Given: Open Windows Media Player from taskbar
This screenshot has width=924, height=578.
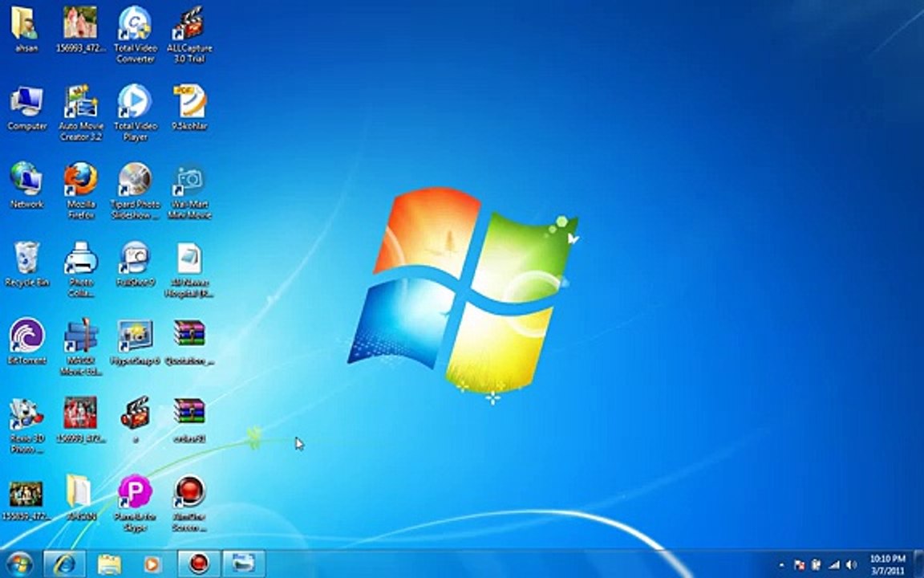Looking at the screenshot, I should (152, 564).
